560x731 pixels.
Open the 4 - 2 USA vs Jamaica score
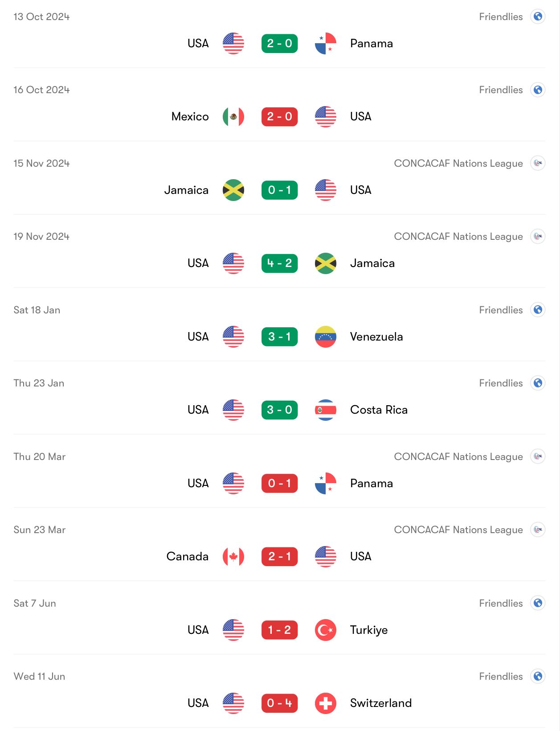279,263
